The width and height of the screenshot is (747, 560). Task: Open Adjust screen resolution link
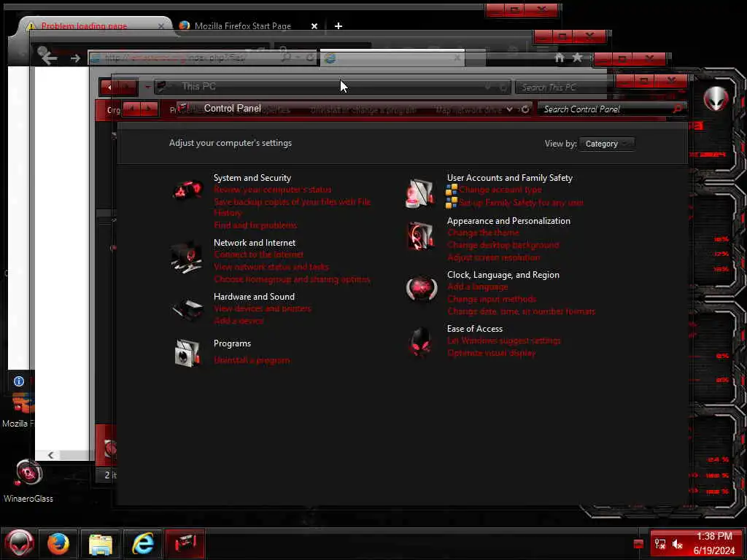tap(494, 257)
